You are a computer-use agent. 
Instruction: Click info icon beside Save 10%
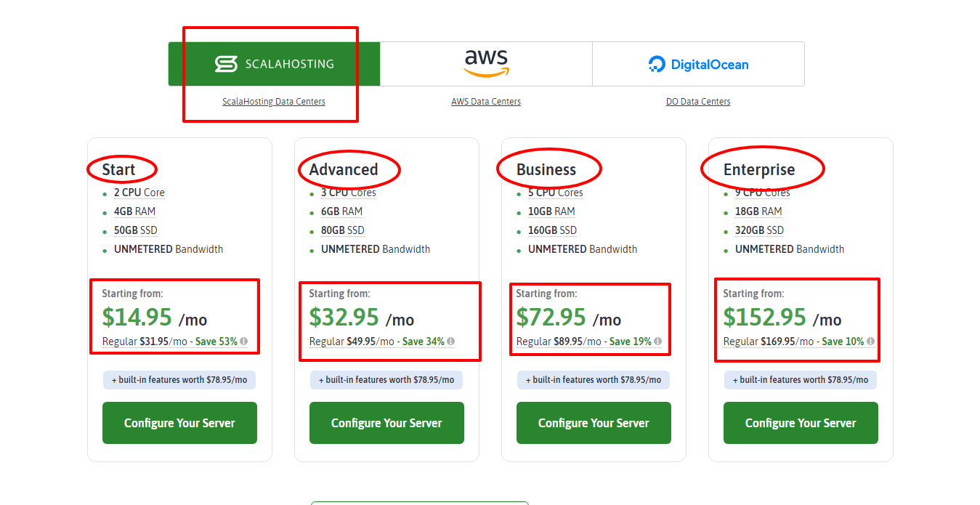[870, 342]
